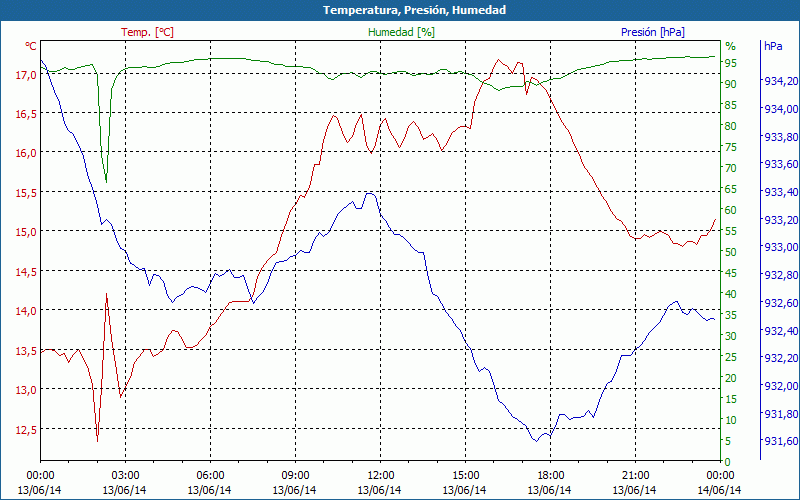Screen dimensions: 800x500
Task: Click the 'hPa' unit label on pressure axis
Action: pyautogui.click(x=773, y=46)
